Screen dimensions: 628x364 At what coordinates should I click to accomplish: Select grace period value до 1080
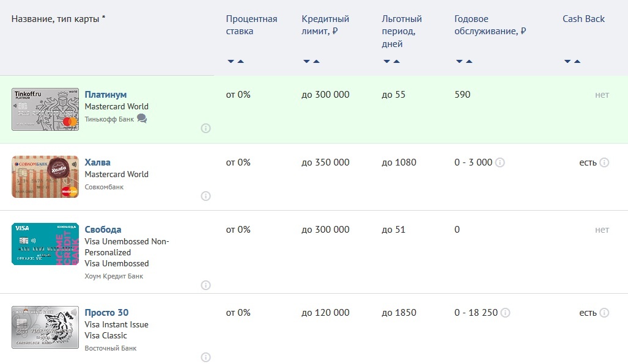point(399,162)
